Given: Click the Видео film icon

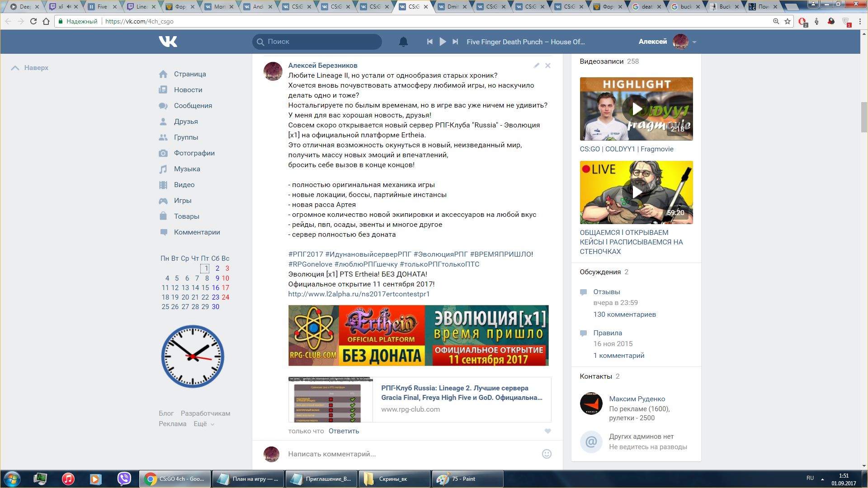Looking at the screenshot, I should point(163,185).
